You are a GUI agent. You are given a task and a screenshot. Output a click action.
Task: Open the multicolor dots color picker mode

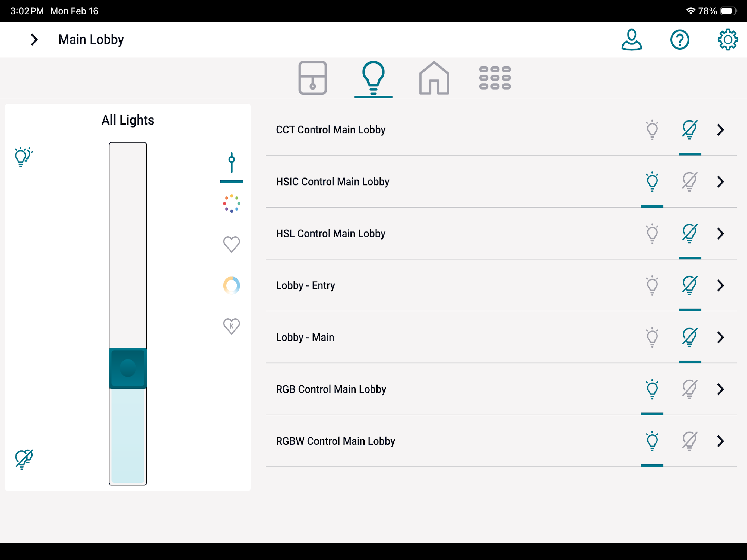pyautogui.click(x=232, y=203)
